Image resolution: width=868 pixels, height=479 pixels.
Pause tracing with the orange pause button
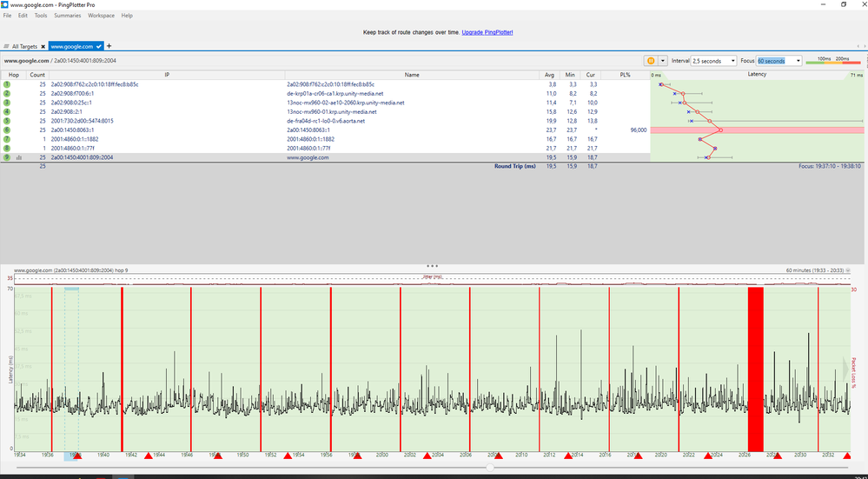click(x=650, y=61)
